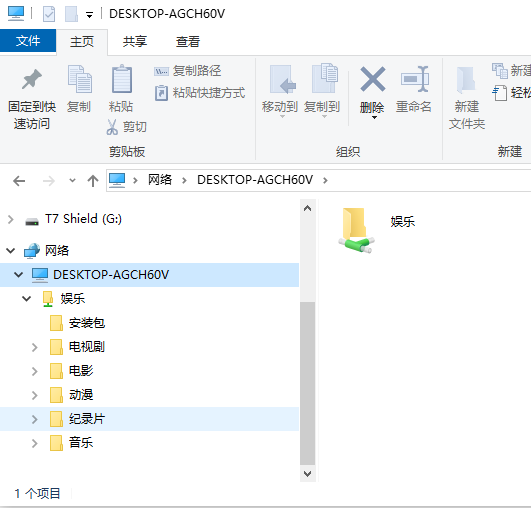
Task: Click the 复制到 icon
Action: [325, 78]
